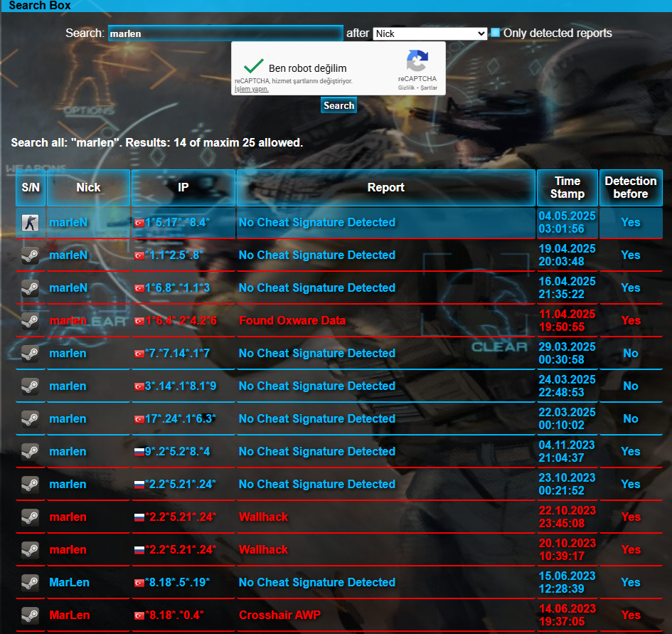Open red nick MarLen in the Crosshair AWP row
The height and width of the screenshot is (634, 672).
70,615
